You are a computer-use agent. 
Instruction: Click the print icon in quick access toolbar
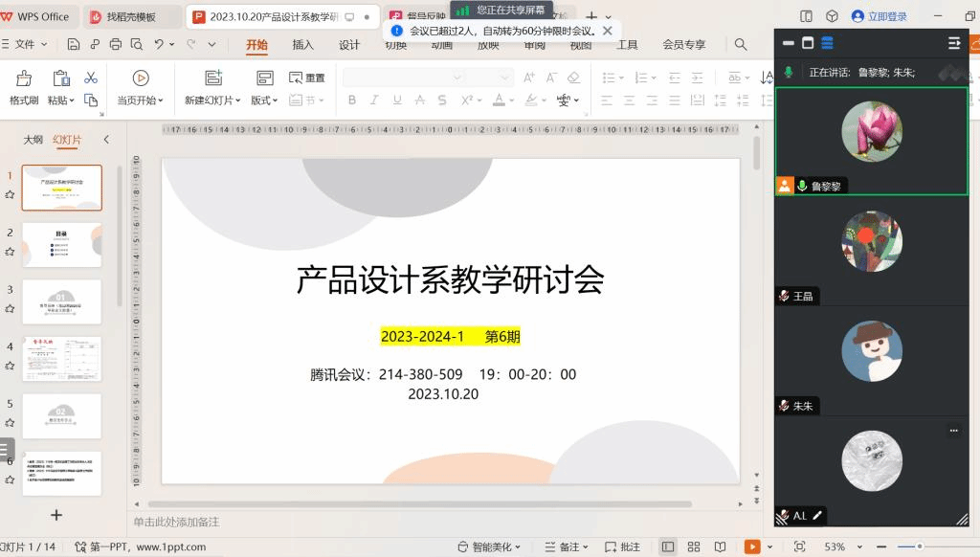(x=116, y=44)
